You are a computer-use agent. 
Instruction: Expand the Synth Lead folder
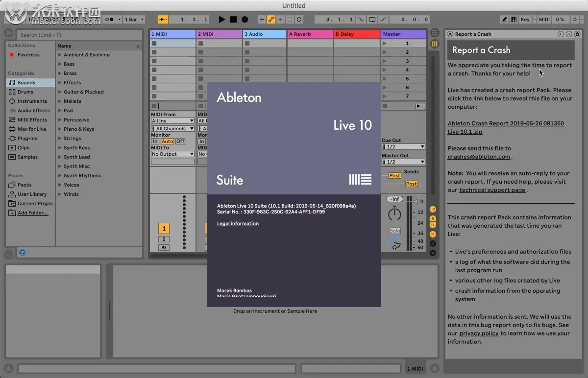click(60, 157)
